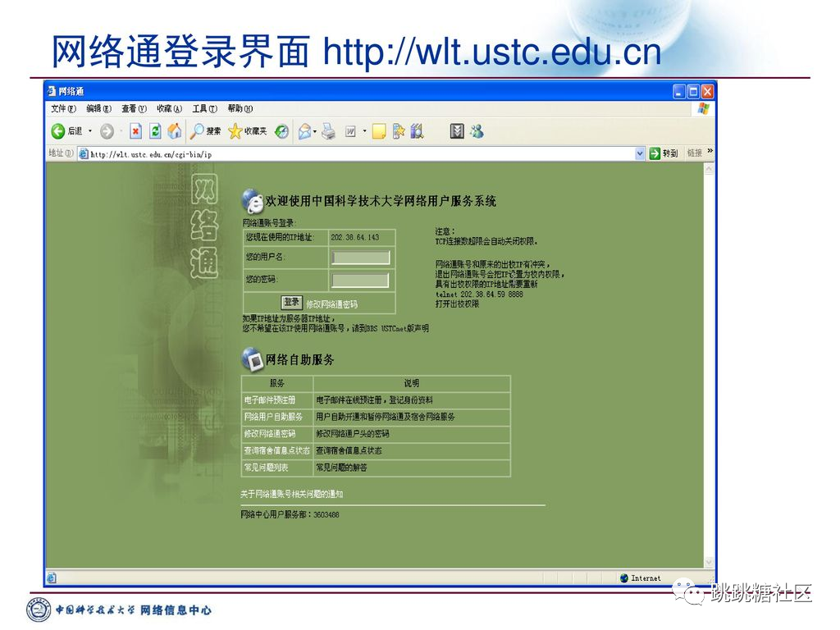Screen dimensions: 840x630
Task: Open the 工具(T) menu
Action: pyautogui.click(x=204, y=109)
